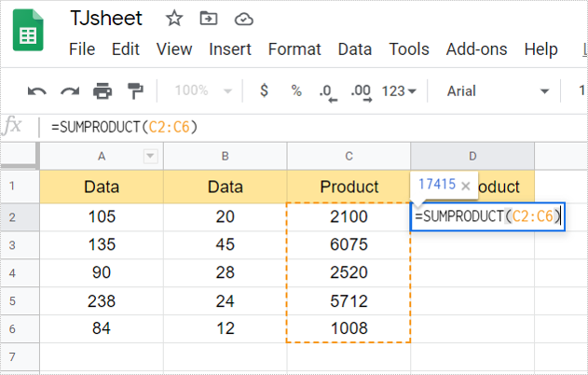Select row 3 header
Image resolution: width=588 pixels, height=375 pixels.
20,245
